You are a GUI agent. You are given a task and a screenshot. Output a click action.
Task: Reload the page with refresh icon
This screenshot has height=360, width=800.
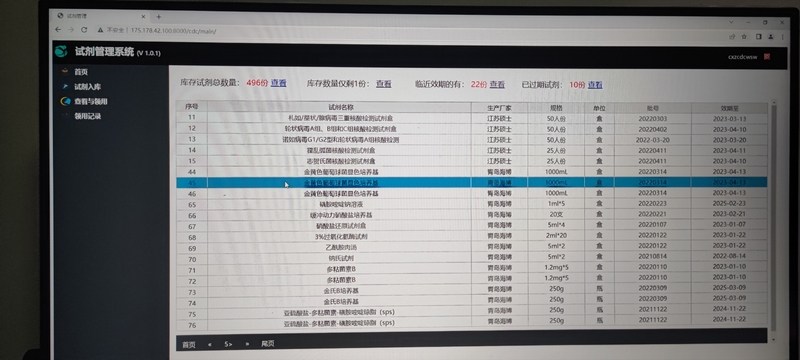coord(84,30)
